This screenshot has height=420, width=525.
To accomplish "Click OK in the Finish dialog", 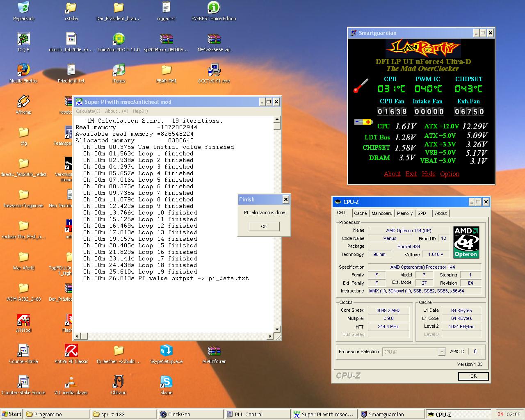I will [264, 226].
